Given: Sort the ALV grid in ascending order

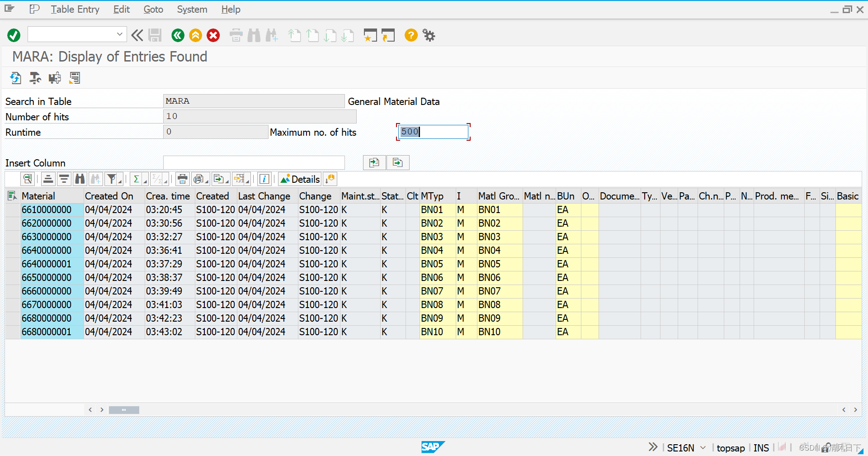Looking at the screenshot, I should tap(48, 179).
